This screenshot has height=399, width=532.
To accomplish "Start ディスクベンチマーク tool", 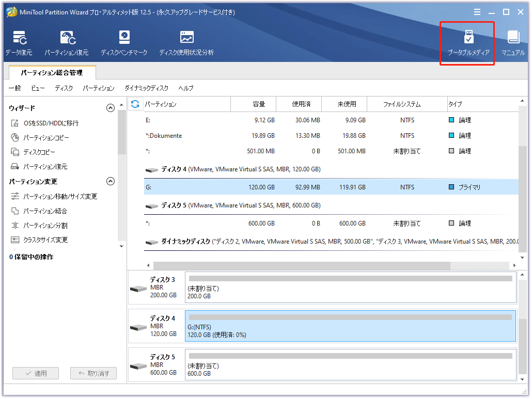I will (124, 42).
